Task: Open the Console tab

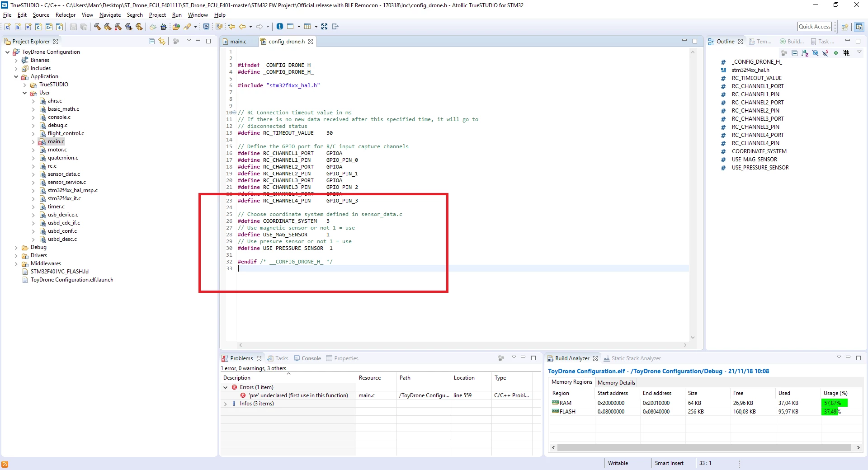Action: click(x=307, y=358)
